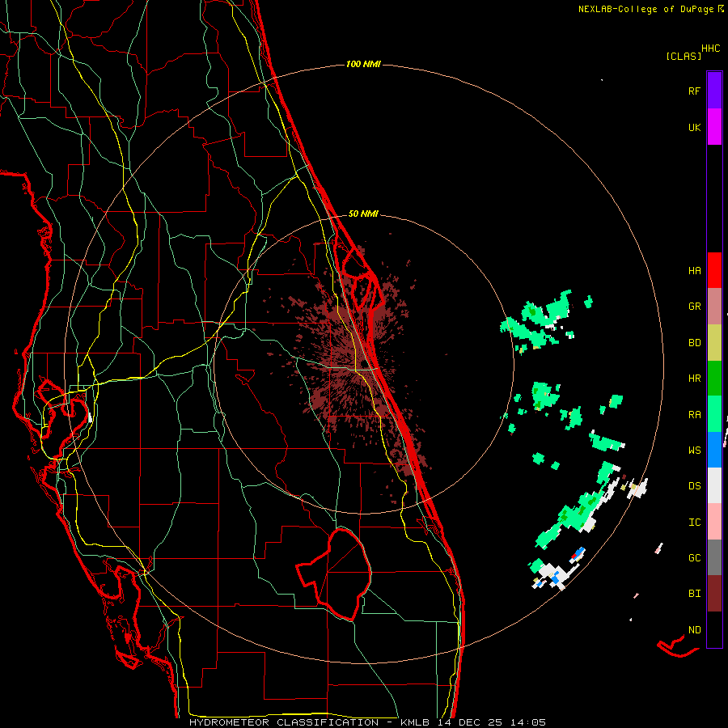Click the WS legend label
728x728 pixels.
click(694, 451)
